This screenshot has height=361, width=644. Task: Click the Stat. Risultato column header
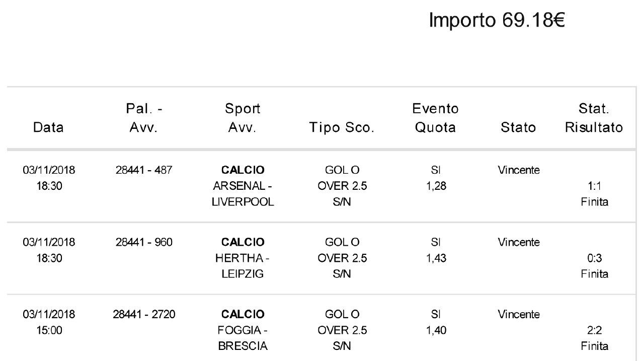[594, 118]
